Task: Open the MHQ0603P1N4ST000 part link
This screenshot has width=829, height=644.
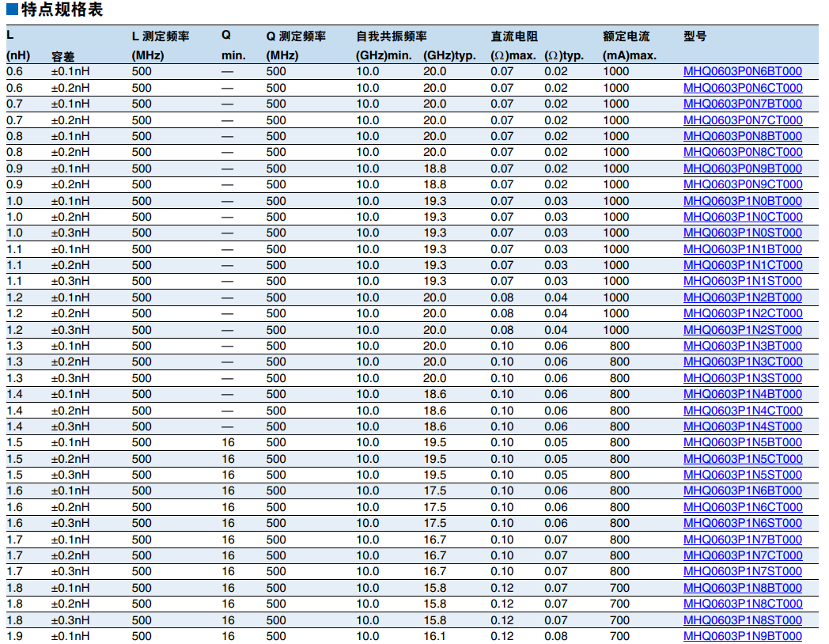Action: pos(743,426)
